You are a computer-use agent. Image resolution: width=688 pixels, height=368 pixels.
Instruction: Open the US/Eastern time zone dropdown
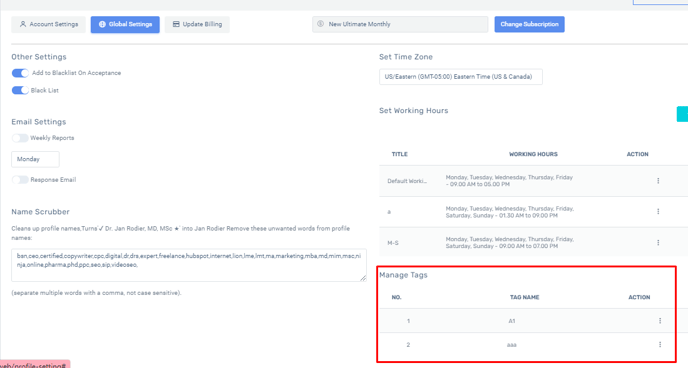(x=461, y=77)
